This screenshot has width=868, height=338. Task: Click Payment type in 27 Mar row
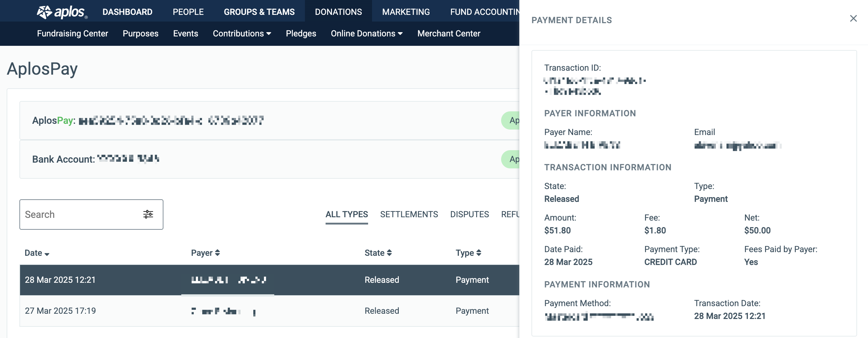tap(472, 311)
